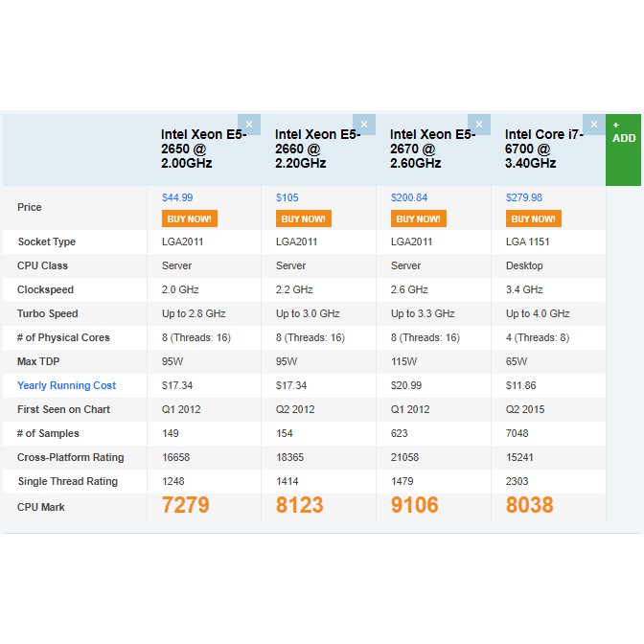Click the green + ADD button
The height and width of the screenshot is (644, 644).
[623, 149]
